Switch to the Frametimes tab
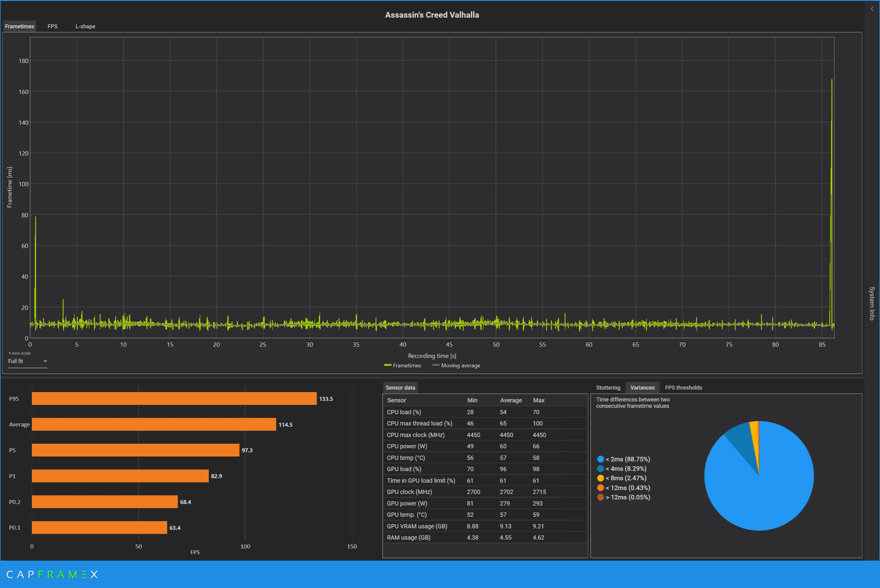The width and height of the screenshot is (880, 588). point(19,26)
